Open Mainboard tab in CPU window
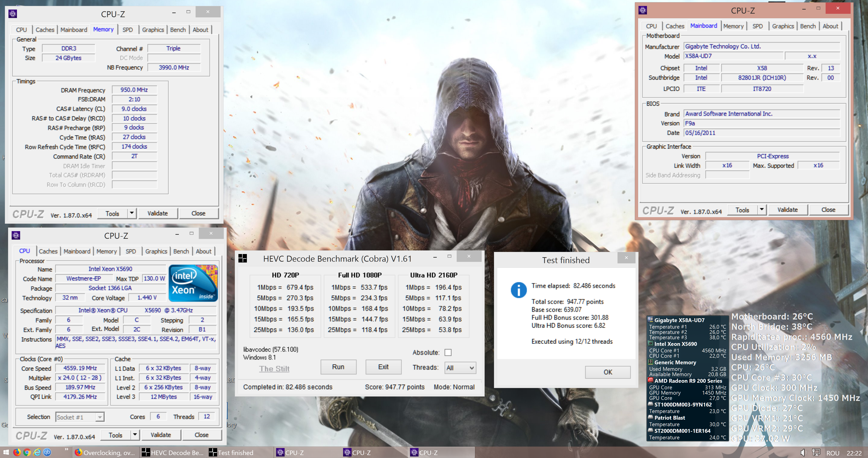Viewport: 868px width, 458px height. pyautogui.click(x=77, y=251)
